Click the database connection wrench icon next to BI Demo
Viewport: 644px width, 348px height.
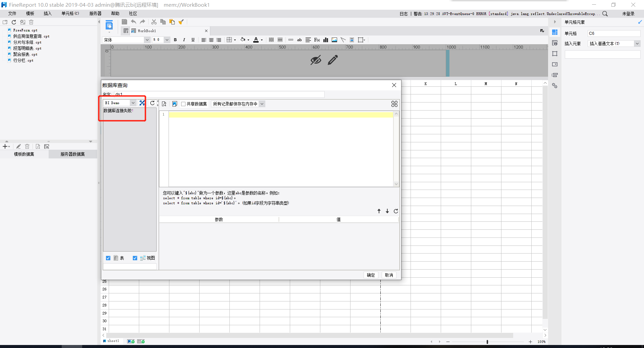coord(142,103)
